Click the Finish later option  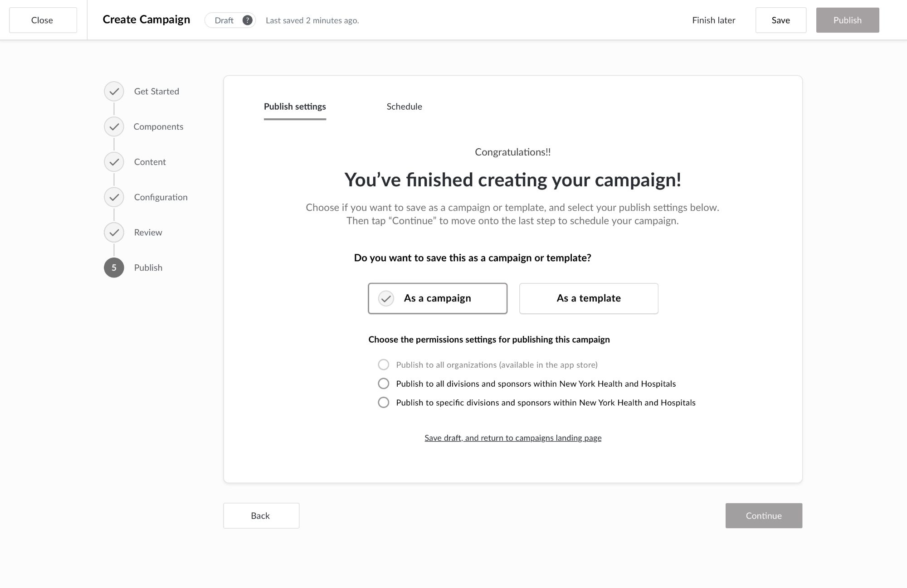click(714, 20)
